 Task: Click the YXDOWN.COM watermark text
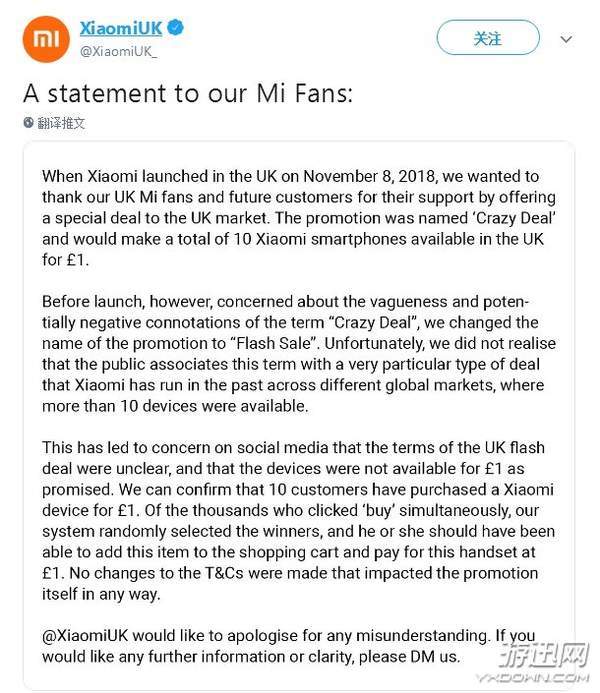533,678
